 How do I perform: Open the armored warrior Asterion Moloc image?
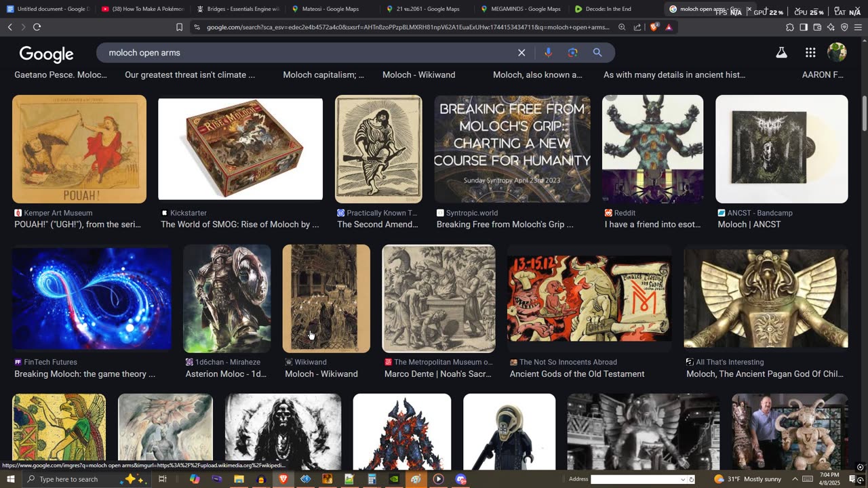pos(226,299)
